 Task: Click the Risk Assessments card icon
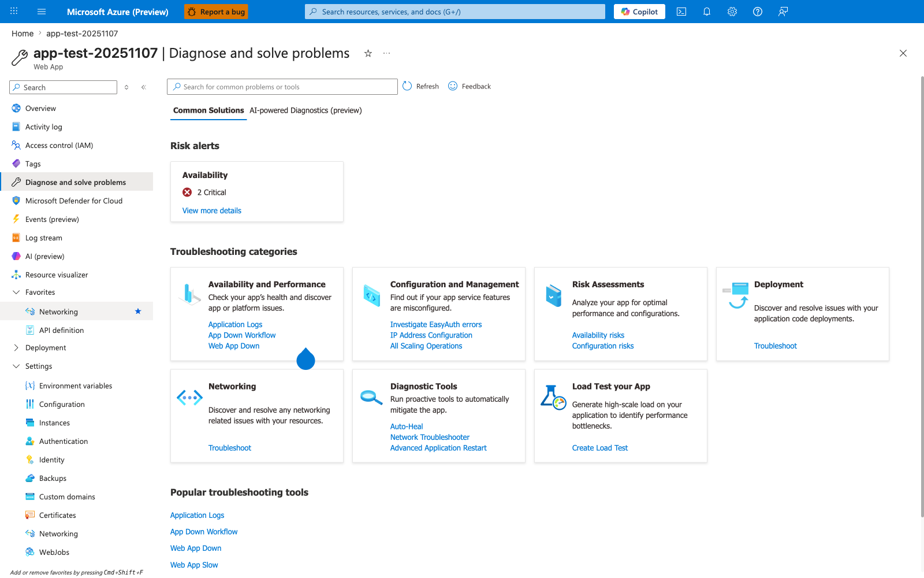pos(554,295)
